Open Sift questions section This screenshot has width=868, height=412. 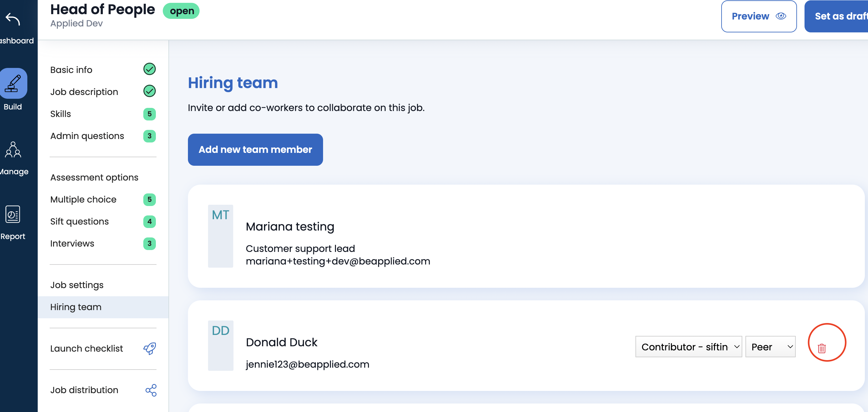point(80,221)
